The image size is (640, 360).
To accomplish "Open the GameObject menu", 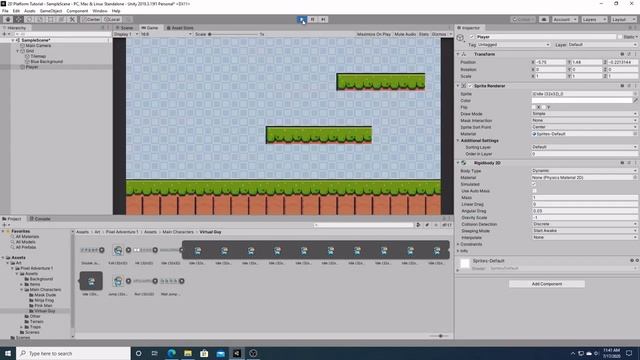I will (51, 11).
